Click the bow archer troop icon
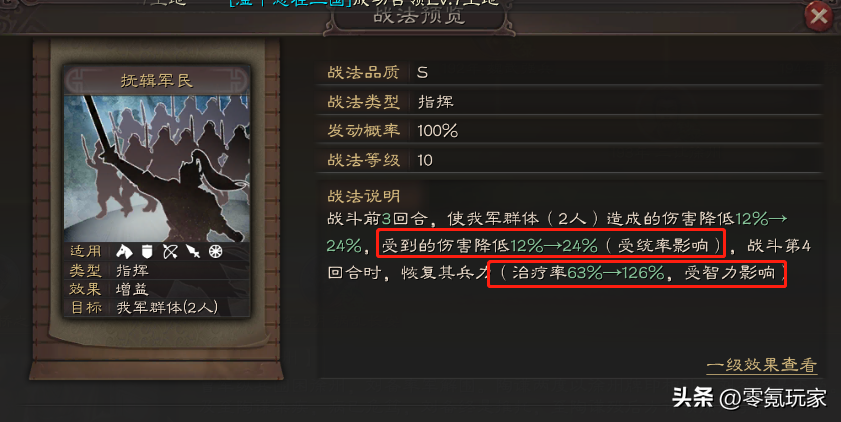 171,251
